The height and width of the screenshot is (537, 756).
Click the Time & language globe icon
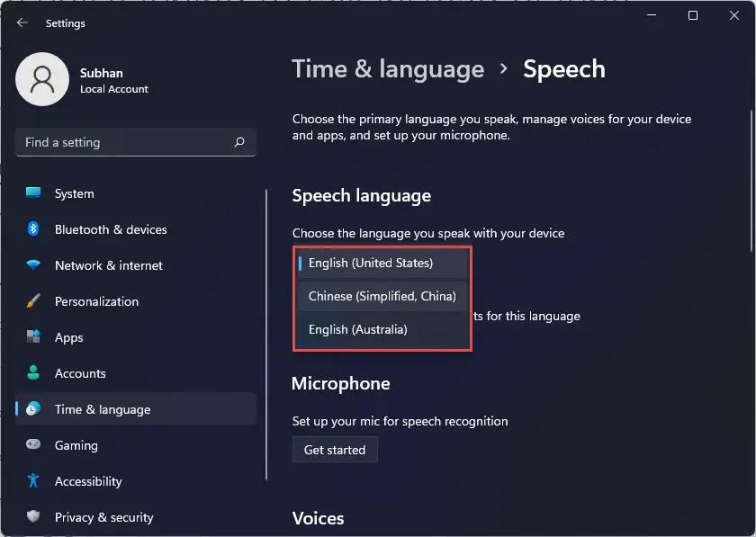pyautogui.click(x=33, y=408)
